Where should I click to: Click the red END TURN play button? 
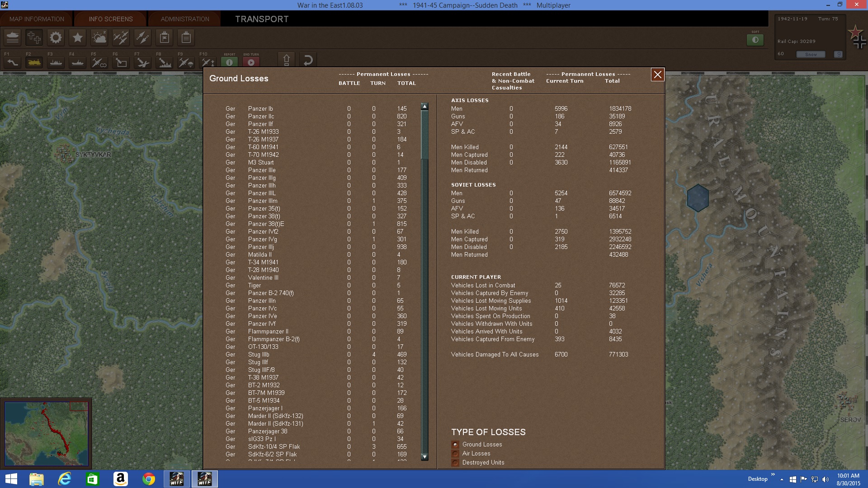pos(251,62)
